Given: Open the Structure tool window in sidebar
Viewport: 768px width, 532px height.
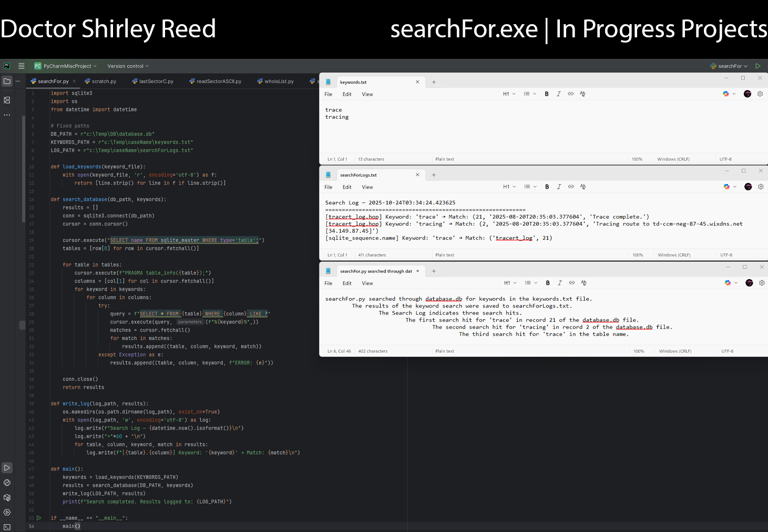Looking at the screenshot, I should 7,100.
